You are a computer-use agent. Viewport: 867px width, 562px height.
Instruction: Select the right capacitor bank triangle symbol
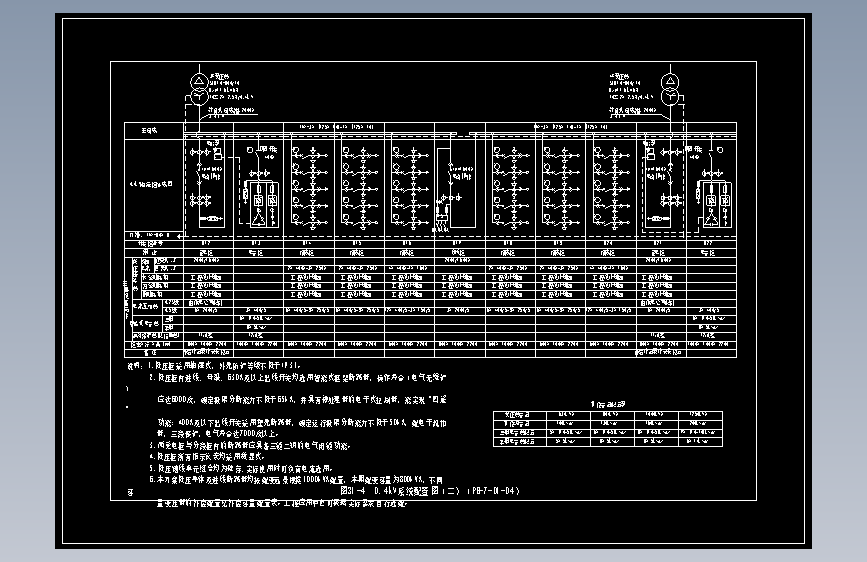coord(712,220)
